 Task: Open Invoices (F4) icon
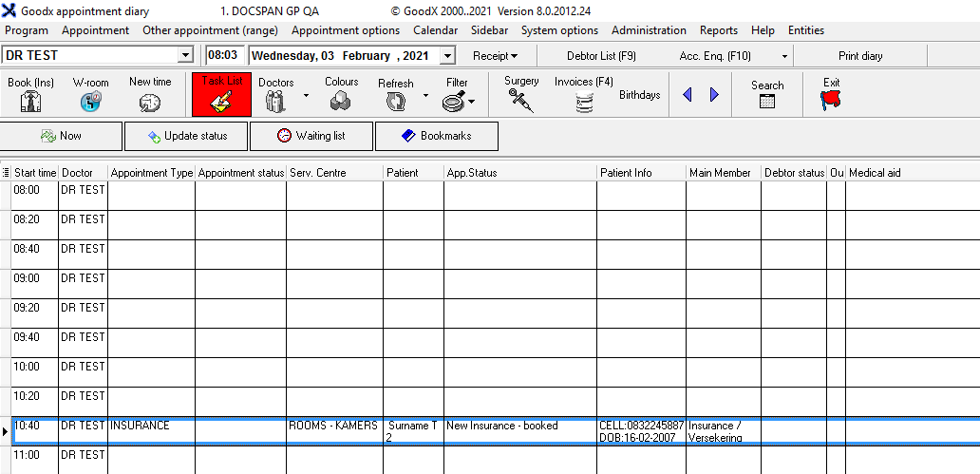(584, 102)
